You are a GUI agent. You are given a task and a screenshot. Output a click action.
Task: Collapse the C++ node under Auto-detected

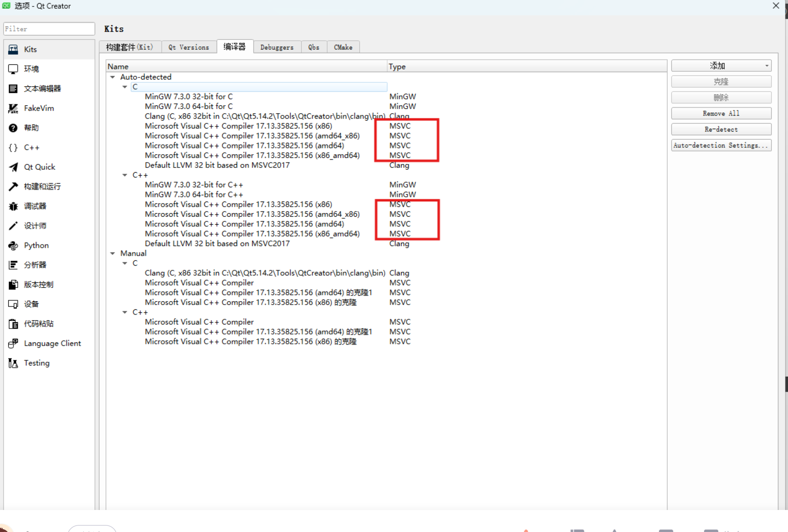click(x=125, y=175)
